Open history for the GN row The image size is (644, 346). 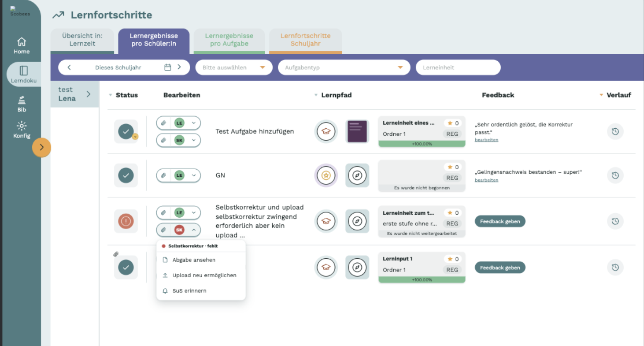(615, 175)
